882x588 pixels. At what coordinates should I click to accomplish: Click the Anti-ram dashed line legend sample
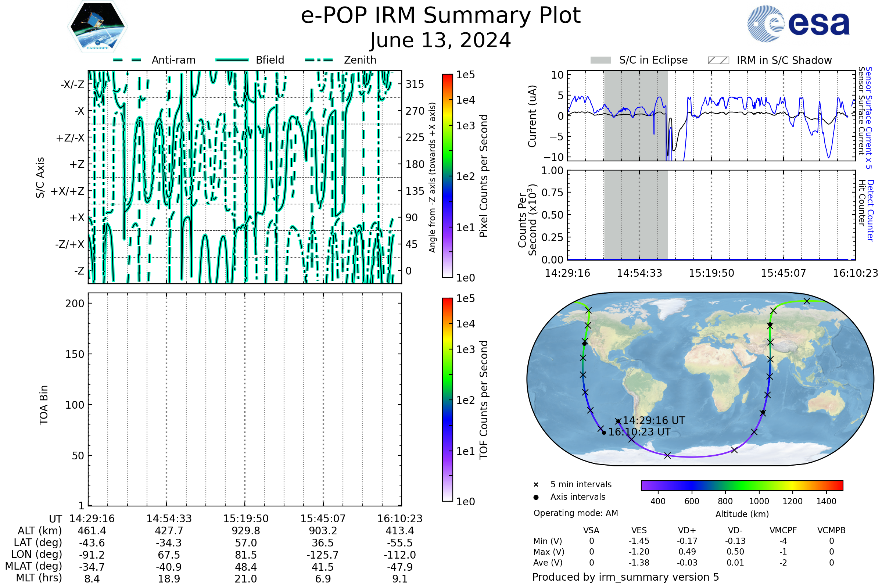(x=127, y=60)
